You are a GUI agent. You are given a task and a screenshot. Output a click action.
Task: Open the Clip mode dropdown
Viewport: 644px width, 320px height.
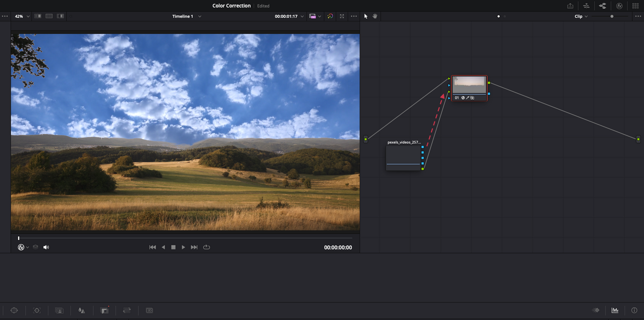581,16
